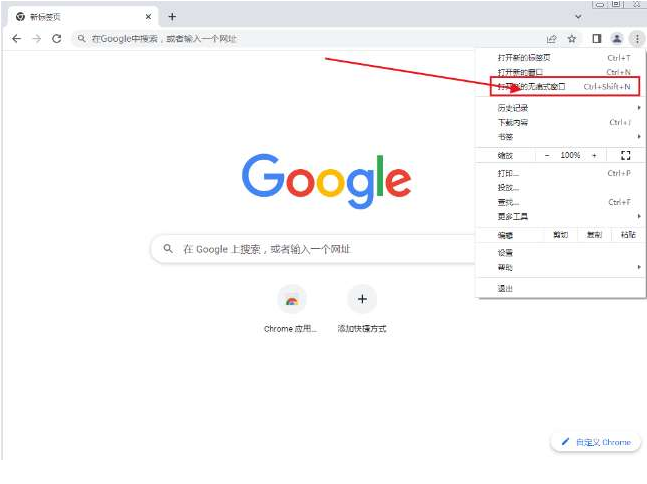Increase zoom with plus button
The height and width of the screenshot is (484, 647).
coord(594,156)
